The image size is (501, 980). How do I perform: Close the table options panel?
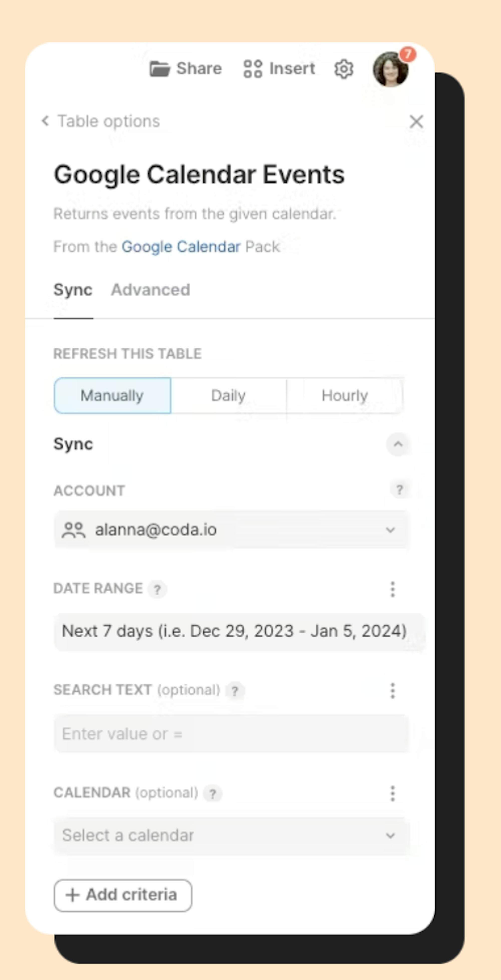coord(416,122)
